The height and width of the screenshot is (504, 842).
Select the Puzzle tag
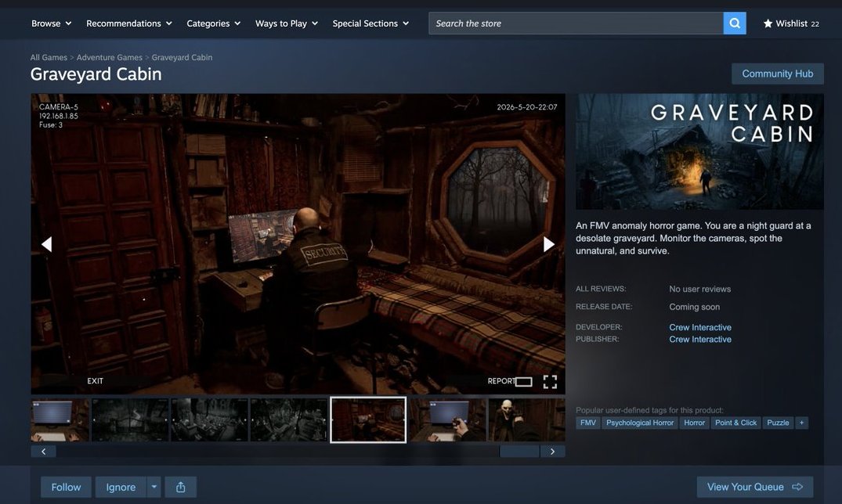point(778,423)
